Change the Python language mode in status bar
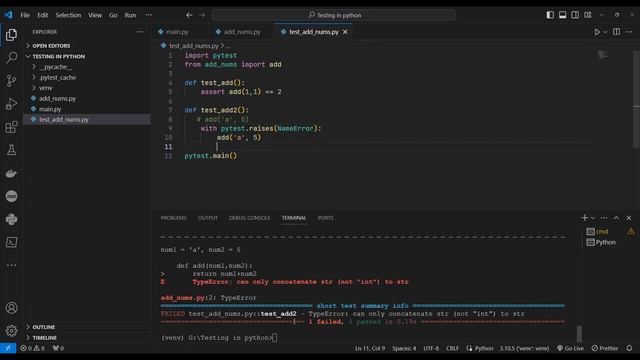640x360 pixels. click(484, 348)
